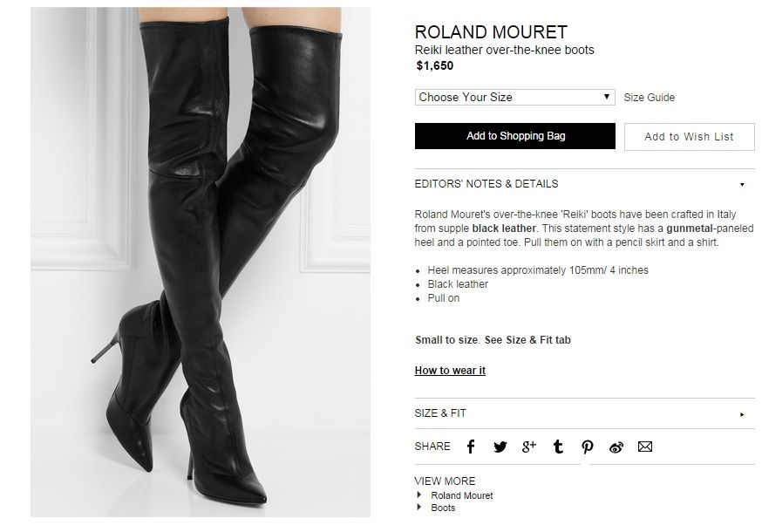Viewport: 762px width, 532px height.
Task: Click the boots product image
Action: point(201,262)
